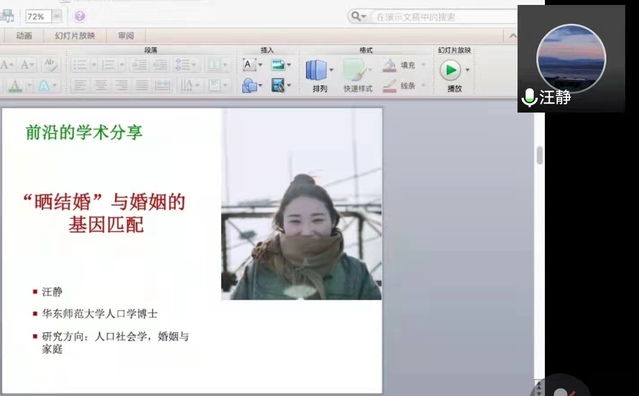Screen dimensions: 639x396
Task: Toggle center text alignment
Action: point(101,86)
